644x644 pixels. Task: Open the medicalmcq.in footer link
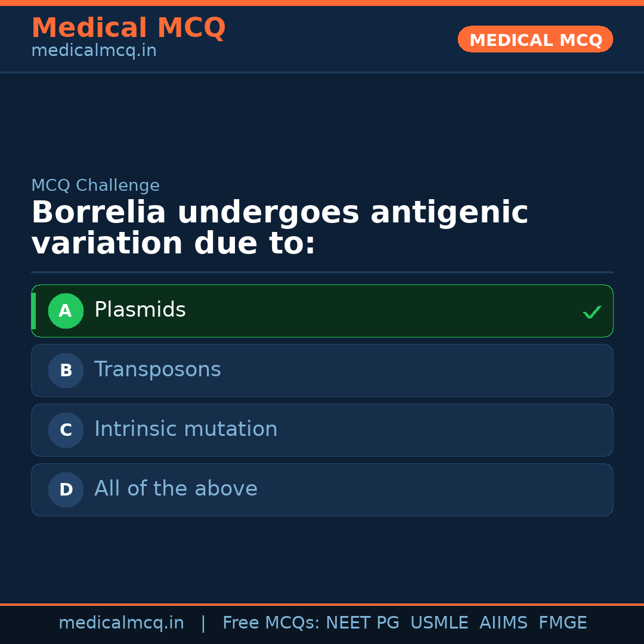click(121, 623)
